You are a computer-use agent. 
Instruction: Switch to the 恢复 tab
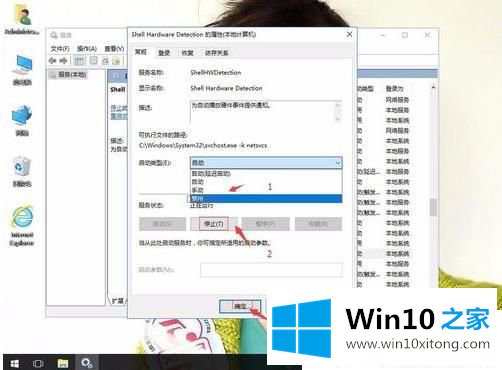[187, 53]
